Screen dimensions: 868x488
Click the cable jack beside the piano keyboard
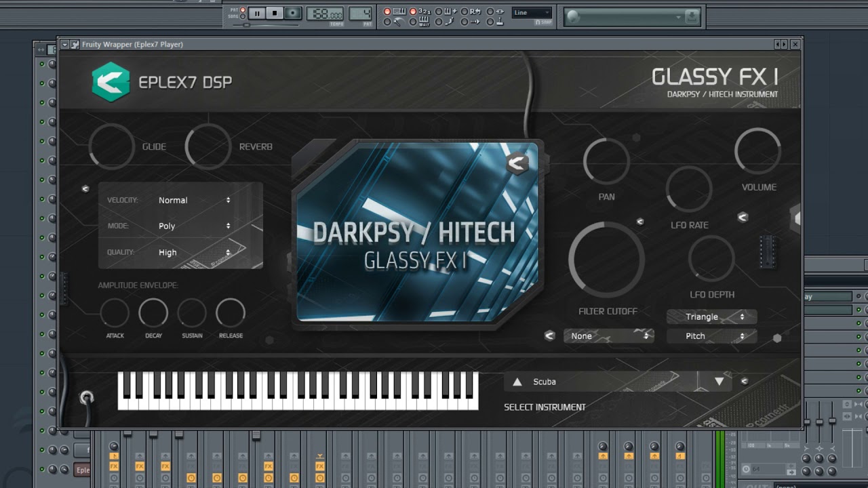tap(86, 398)
